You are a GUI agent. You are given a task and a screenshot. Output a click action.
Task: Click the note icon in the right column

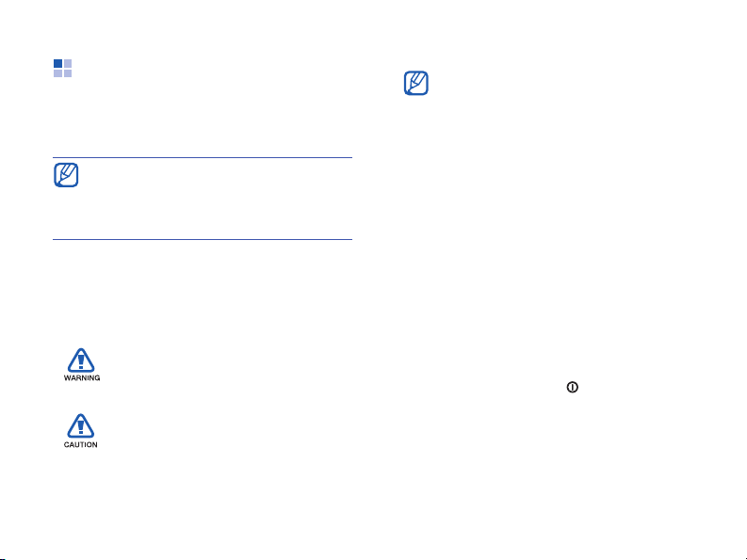[x=416, y=84]
